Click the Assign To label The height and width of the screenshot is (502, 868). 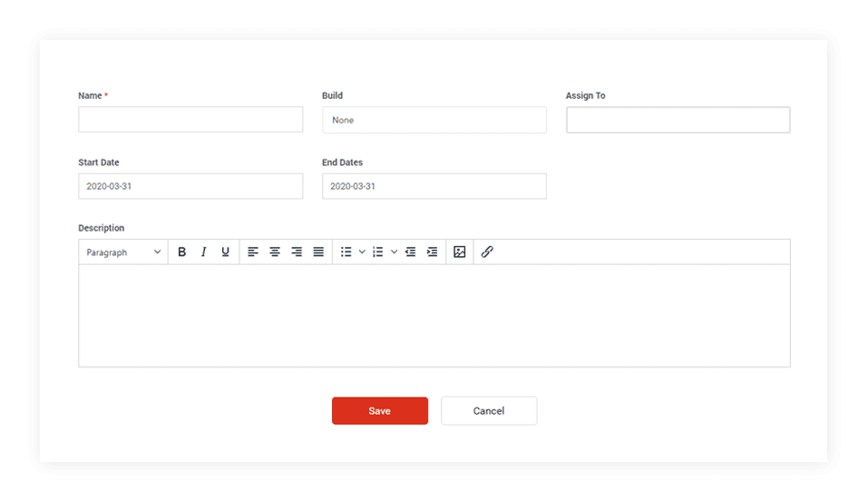[585, 95]
